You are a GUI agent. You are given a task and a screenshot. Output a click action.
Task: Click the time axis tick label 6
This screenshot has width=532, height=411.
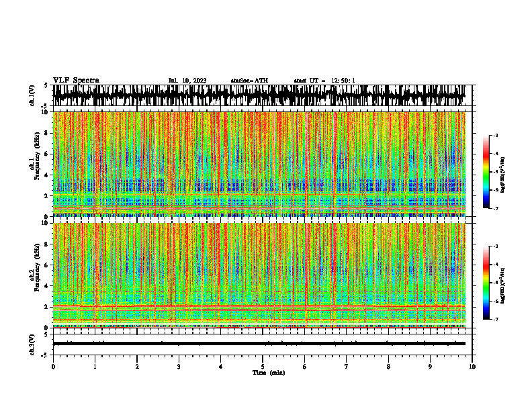[304, 367]
